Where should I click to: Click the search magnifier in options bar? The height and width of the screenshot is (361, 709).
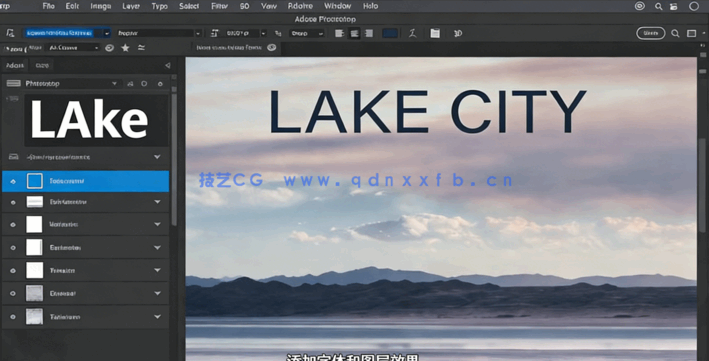(675, 33)
